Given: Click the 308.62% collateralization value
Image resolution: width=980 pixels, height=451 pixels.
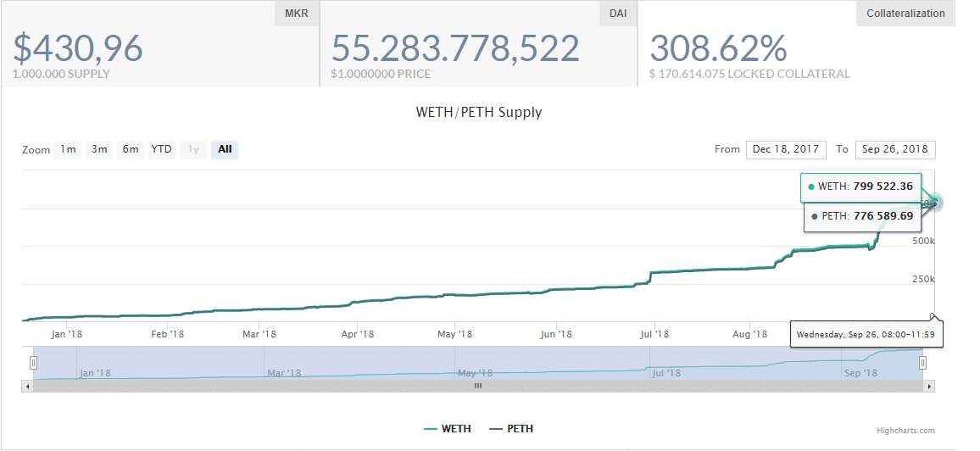Looking at the screenshot, I should [718, 48].
